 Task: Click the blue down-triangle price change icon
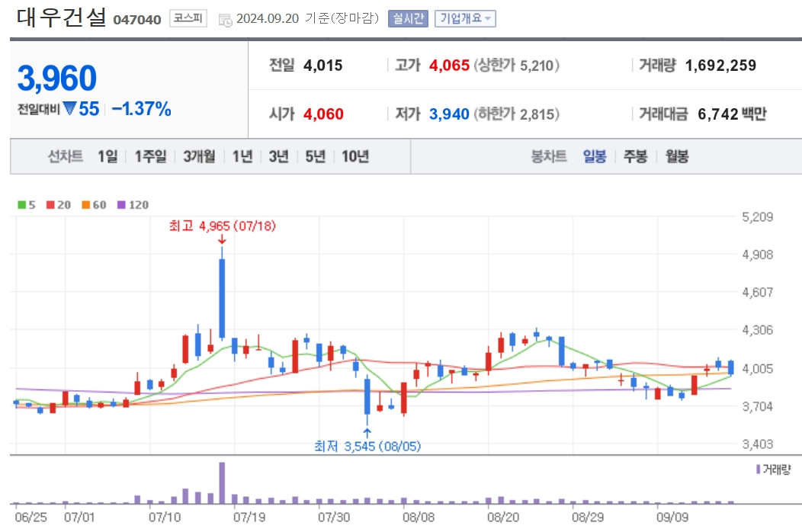click(70, 108)
